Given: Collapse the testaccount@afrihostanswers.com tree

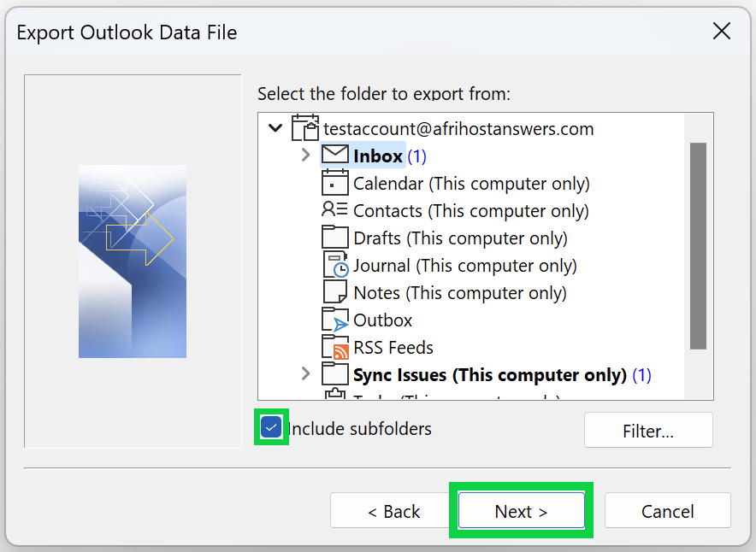Looking at the screenshot, I should 275,128.
